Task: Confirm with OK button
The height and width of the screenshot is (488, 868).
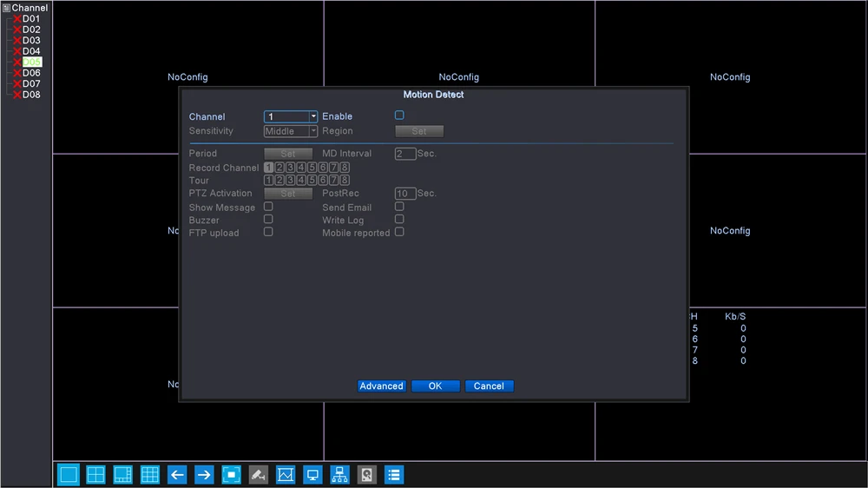Action: tap(435, 386)
